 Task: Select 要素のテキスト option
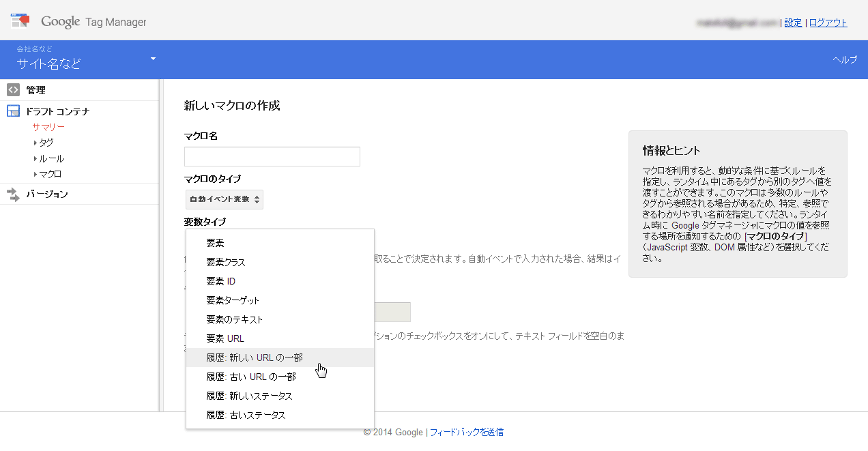[280, 319]
